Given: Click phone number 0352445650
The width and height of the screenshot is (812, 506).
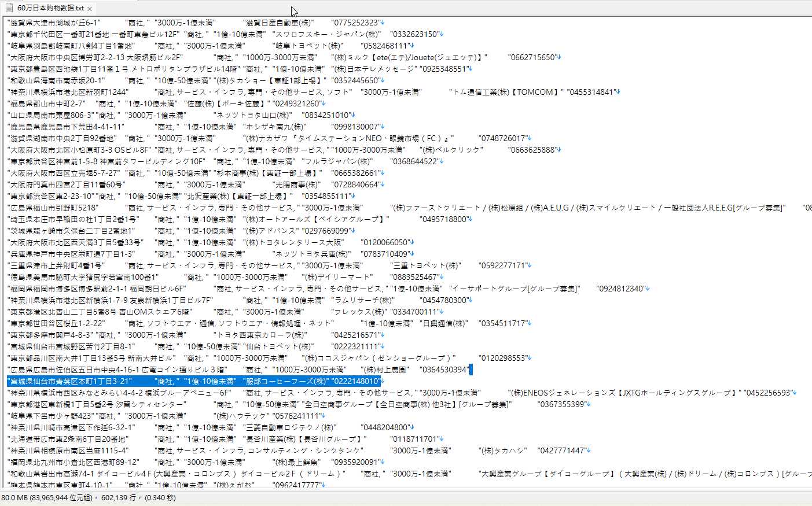Looking at the screenshot, I should pyautogui.click(x=355, y=80).
